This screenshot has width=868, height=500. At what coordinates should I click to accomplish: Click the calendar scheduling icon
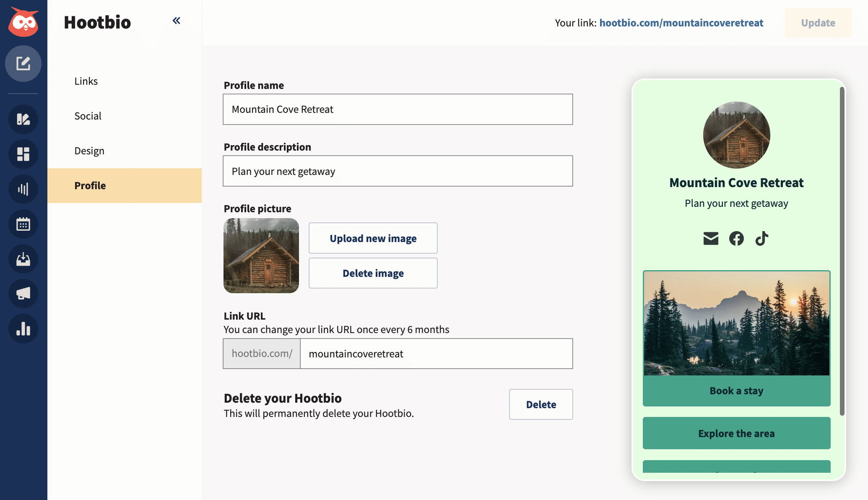tap(24, 224)
